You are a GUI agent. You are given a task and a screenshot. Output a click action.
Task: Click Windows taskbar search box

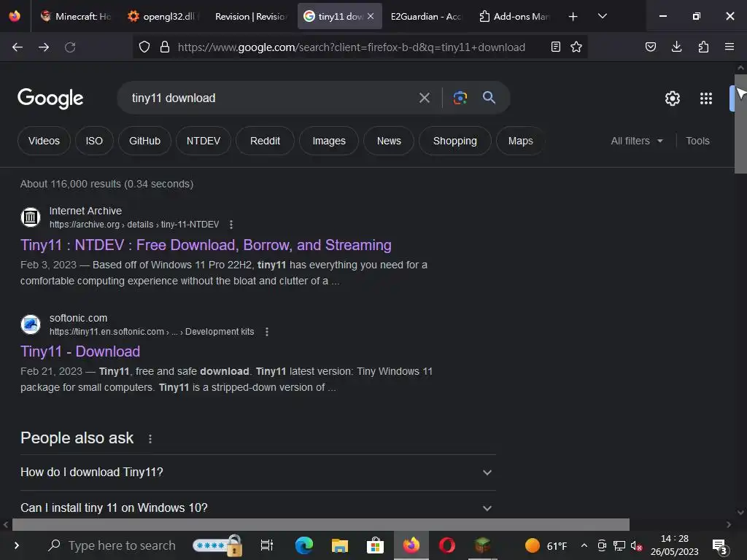113,545
